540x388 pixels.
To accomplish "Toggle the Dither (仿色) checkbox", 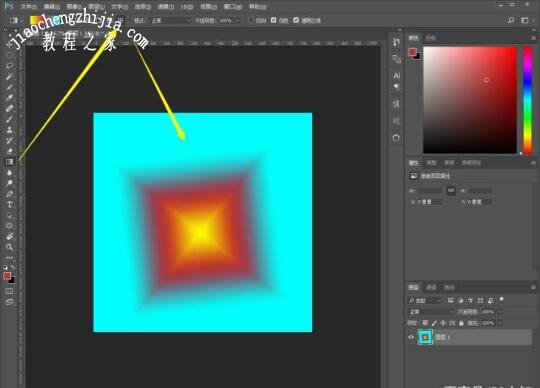I will (273, 20).
